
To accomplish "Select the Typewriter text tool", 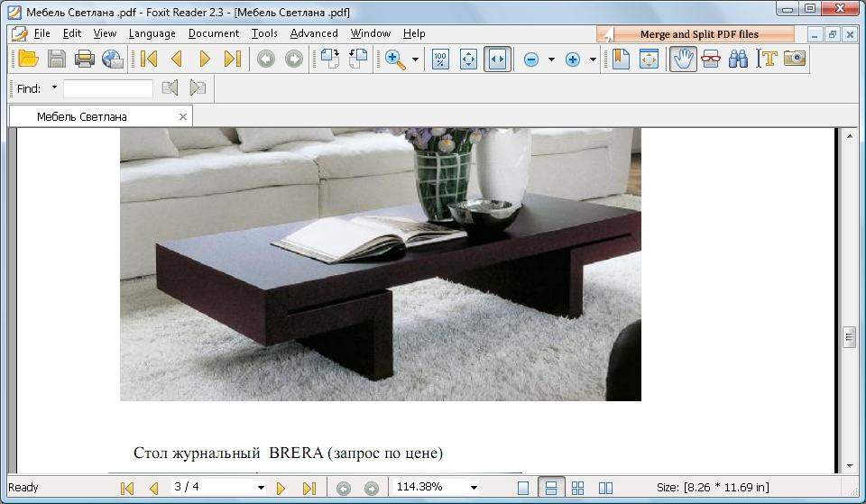I will 767,60.
